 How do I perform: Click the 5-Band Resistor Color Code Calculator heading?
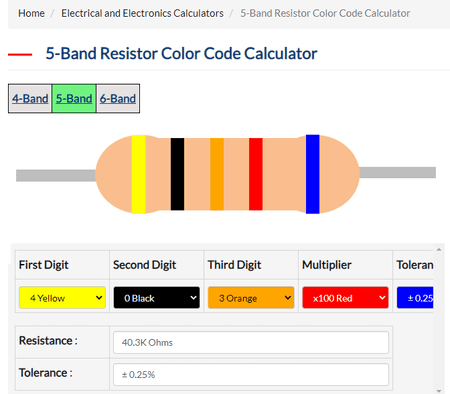click(181, 54)
